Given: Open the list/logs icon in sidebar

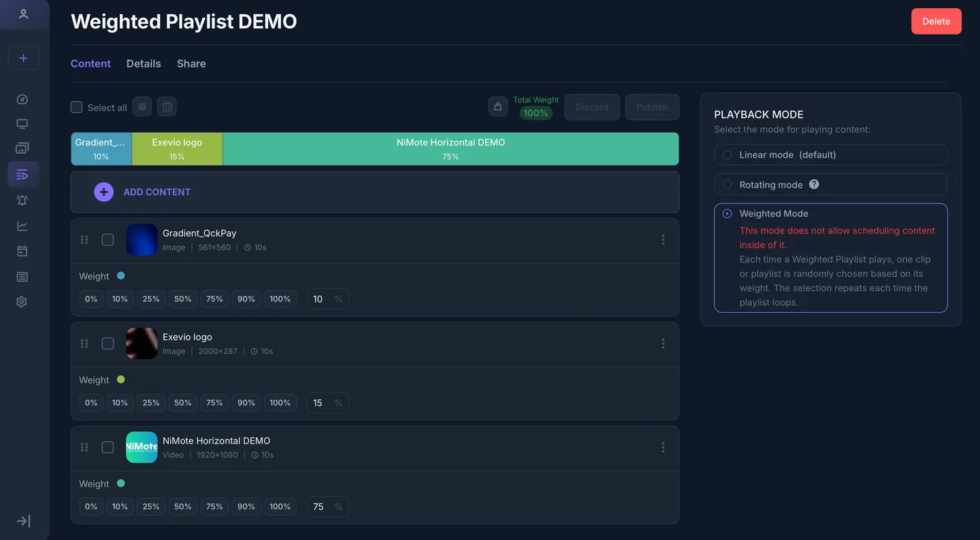Looking at the screenshot, I should point(22,277).
